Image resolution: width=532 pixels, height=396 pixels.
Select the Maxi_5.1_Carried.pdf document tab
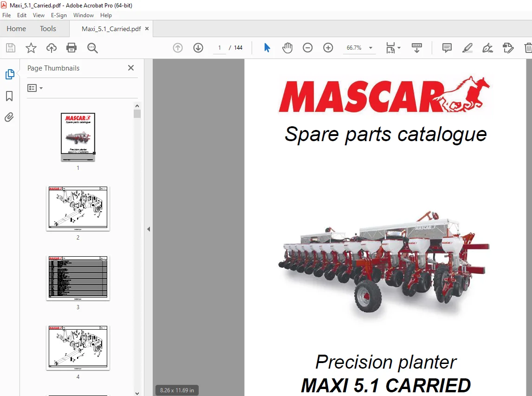(111, 29)
